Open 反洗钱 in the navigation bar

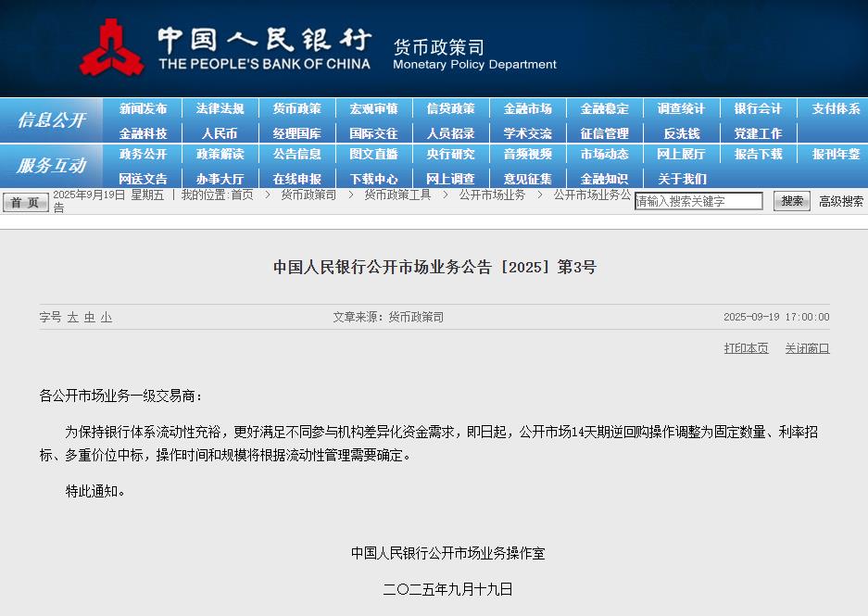point(681,133)
